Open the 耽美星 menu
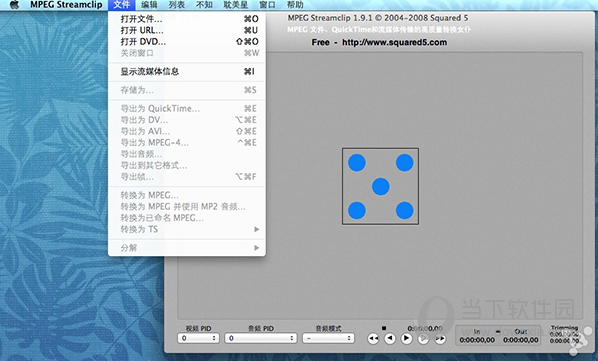Screen dimensions: 598x361 point(235,5)
